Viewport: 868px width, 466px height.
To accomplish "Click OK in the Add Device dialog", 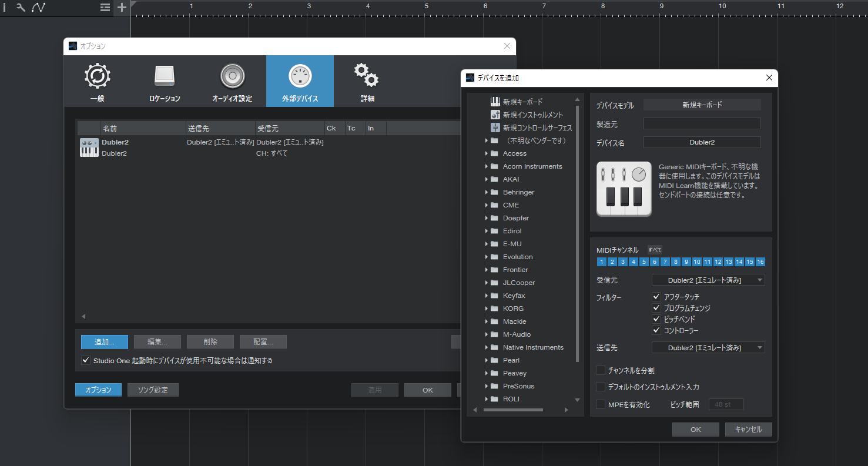I will 696,430.
